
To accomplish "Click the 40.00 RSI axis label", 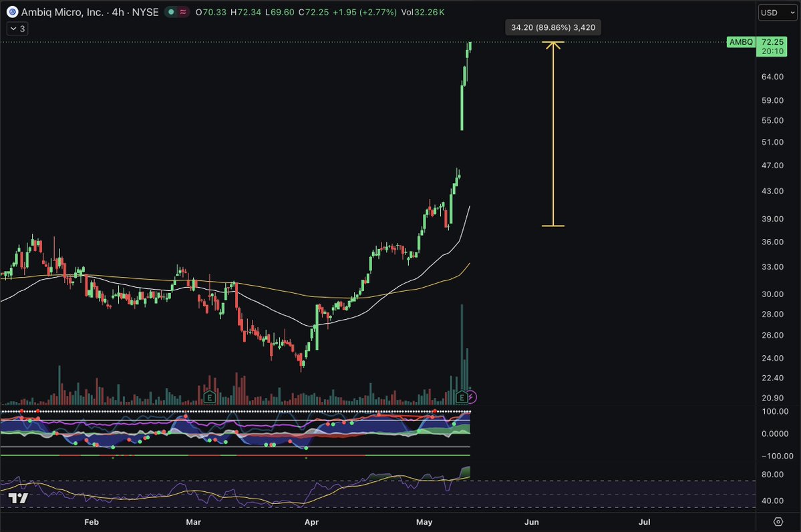I will [772, 501].
